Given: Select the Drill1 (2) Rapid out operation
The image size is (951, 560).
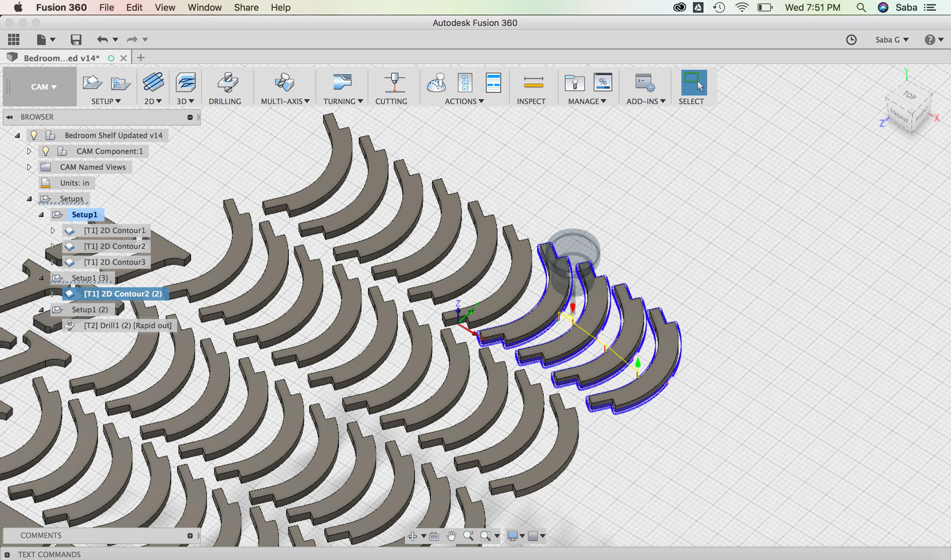Looking at the screenshot, I should click(127, 325).
